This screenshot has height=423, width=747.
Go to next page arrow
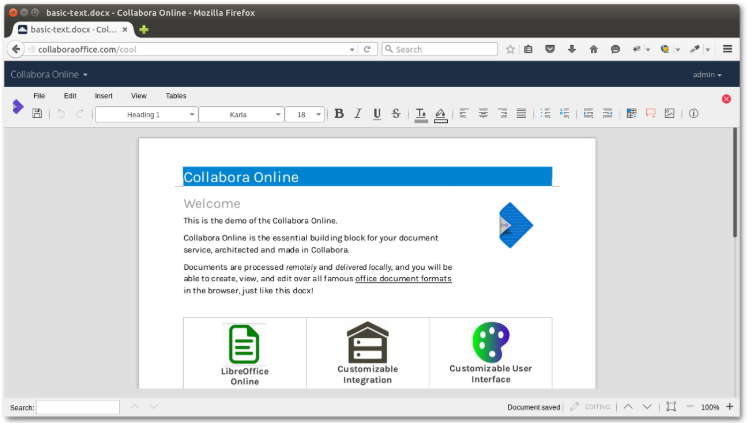click(647, 407)
